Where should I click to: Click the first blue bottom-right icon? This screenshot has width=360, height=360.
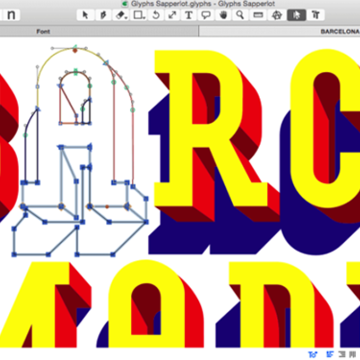coord(313,354)
